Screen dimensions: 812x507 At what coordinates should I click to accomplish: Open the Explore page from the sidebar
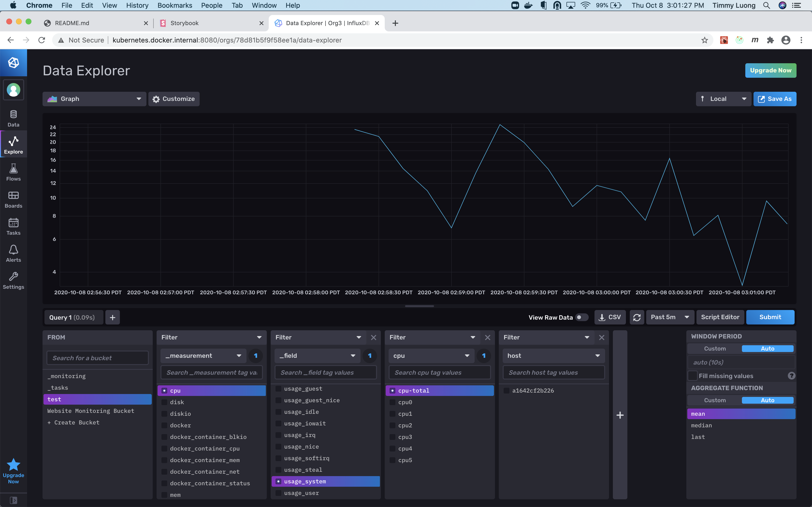pyautogui.click(x=13, y=144)
